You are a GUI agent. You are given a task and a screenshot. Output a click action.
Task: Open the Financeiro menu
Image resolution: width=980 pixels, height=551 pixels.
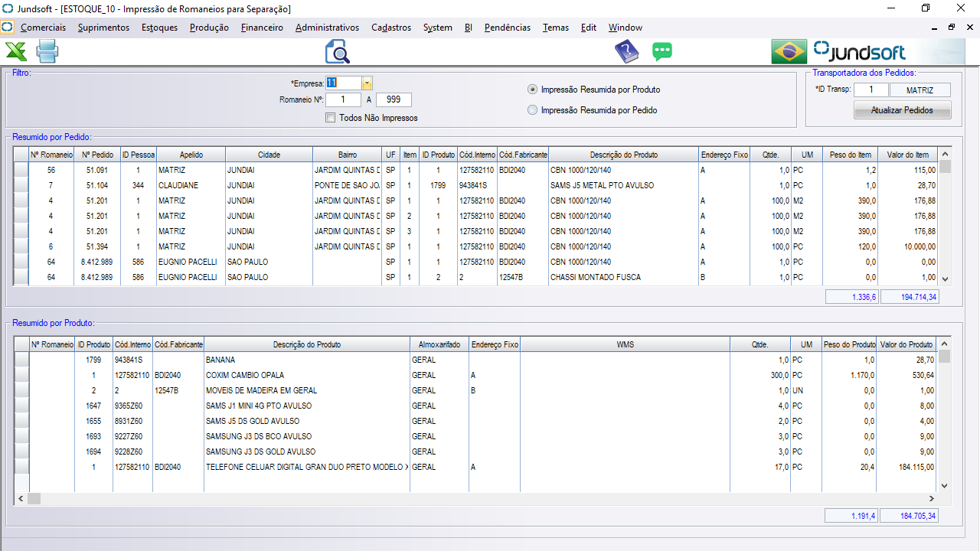coord(262,28)
